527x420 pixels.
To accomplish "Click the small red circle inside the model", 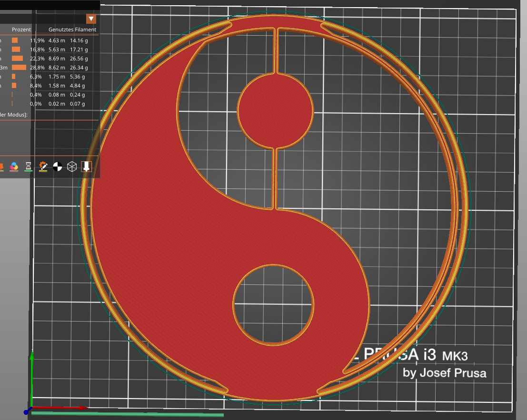I will [275, 110].
